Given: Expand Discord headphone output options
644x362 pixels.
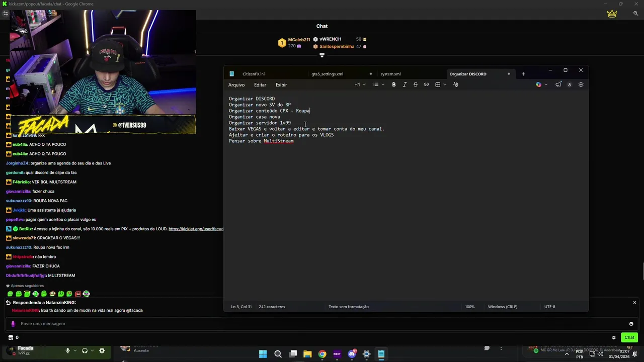Looking at the screenshot, I should 93,350.
